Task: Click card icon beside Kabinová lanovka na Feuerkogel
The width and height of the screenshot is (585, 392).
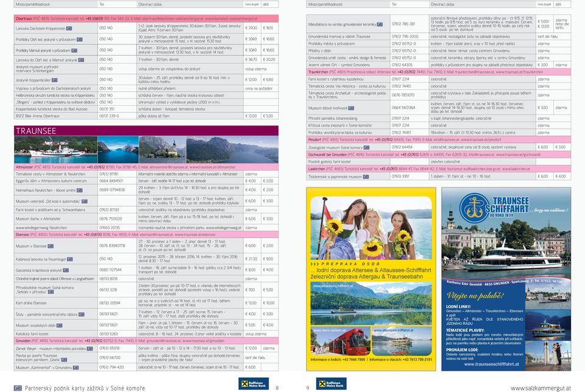Action: [x=69, y=259]
